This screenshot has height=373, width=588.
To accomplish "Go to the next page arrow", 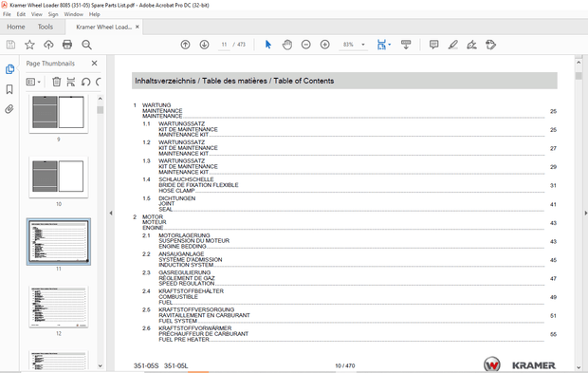I will [x=204, y=45].
